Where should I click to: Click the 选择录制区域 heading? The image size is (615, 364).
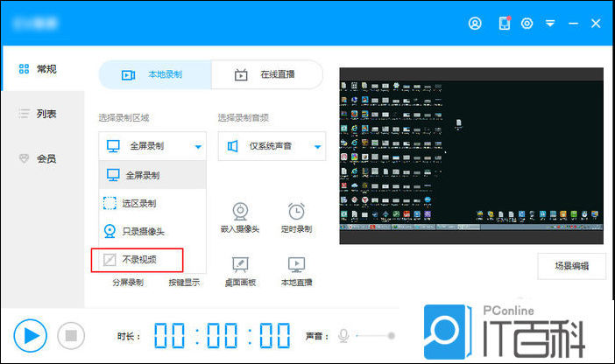click(x=124, y=118)
